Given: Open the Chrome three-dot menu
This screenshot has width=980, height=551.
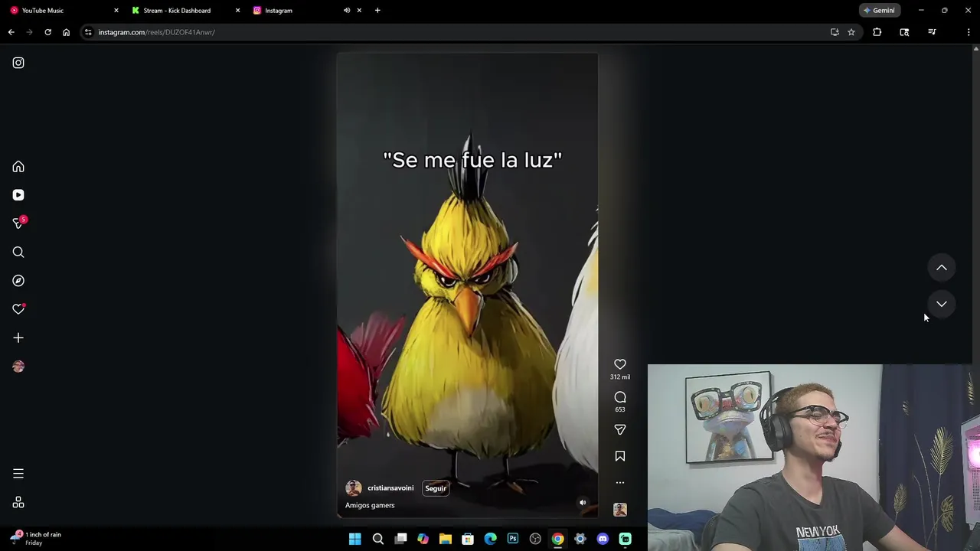Looking at the screenshot, I should click(969, 32).
